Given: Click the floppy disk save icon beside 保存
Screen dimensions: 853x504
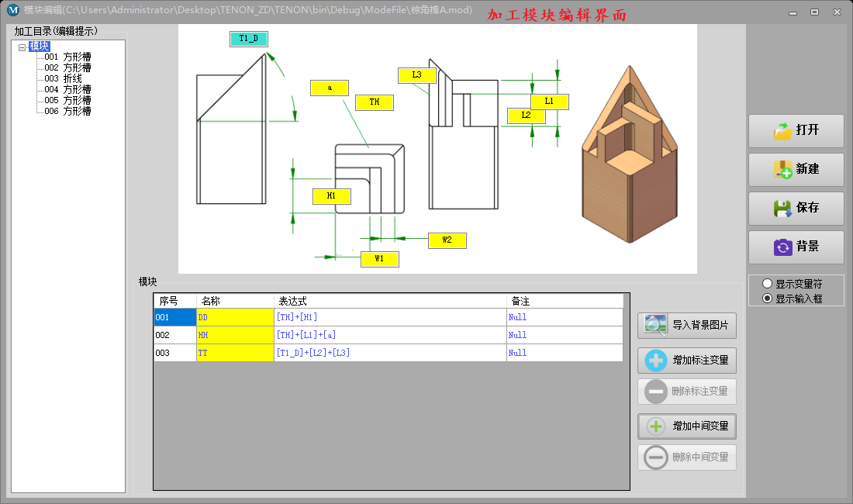Looking at the screenshot, I should click(x=782, y=208).
